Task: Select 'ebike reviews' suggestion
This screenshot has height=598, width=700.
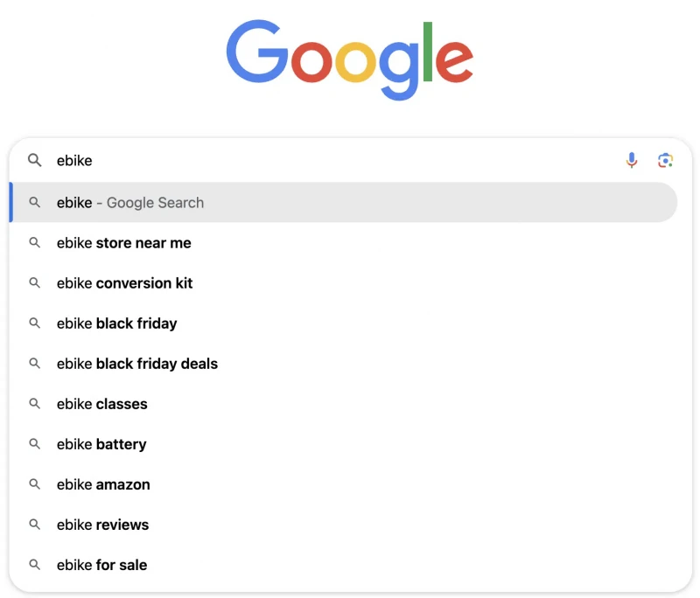Action: tap(343, 525)
